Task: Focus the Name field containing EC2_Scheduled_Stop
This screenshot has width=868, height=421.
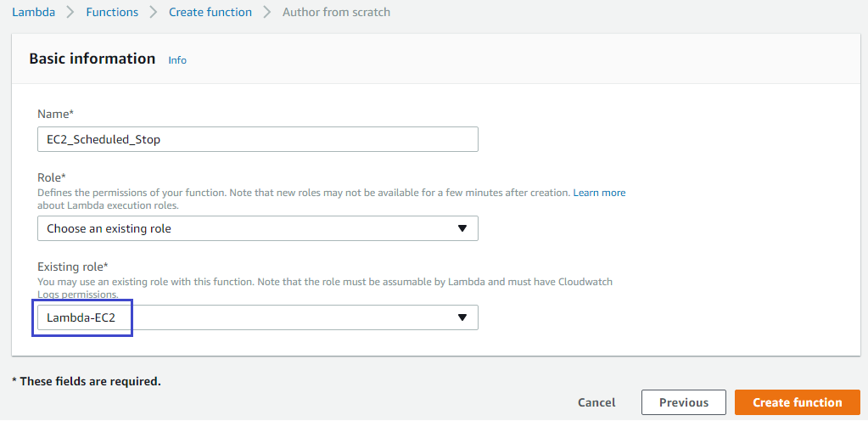Action: coord(257,139)
